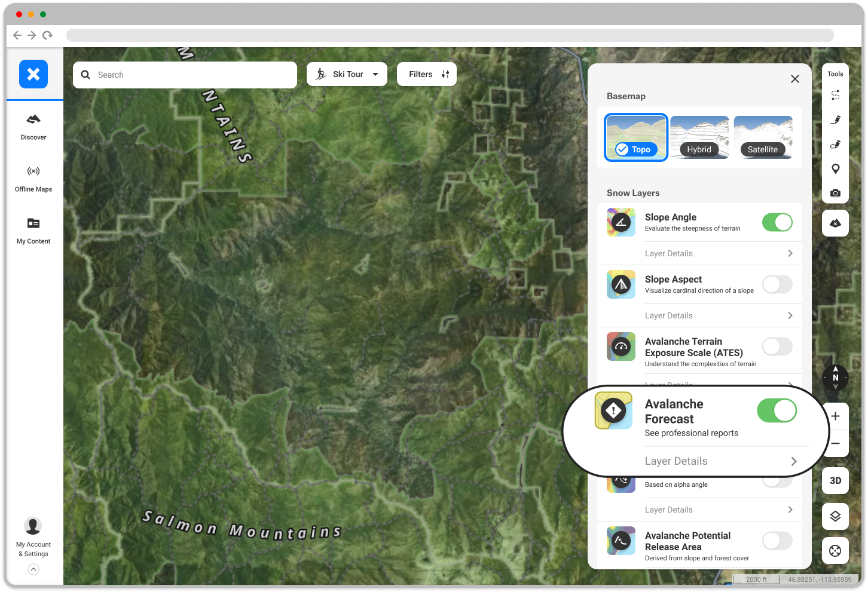Click the ATES gauge layer icon
The height and width of the screenshot is (592, 868).
(621, 346)
